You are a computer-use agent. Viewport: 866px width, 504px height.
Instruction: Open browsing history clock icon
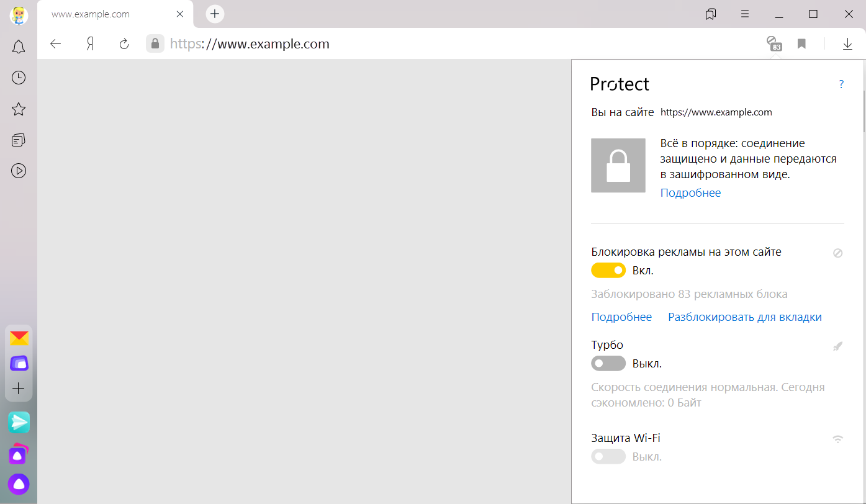click(19, 78)
